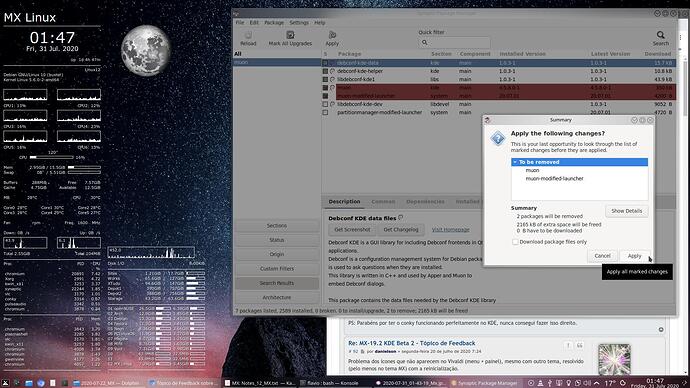The height and width of the screenshot is (388, 690).
Task: Click the icon beside the Debconf KDE data files heading
Action: 400,217
